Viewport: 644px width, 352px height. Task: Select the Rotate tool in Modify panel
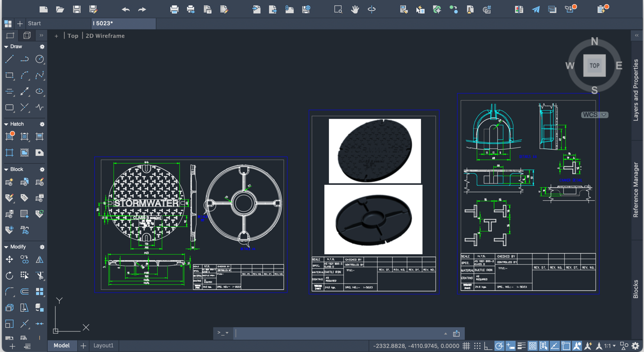coord(9,275)
